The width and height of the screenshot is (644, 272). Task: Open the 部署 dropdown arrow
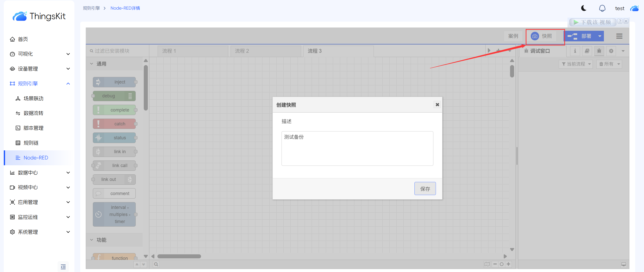[x=600, y=36]
